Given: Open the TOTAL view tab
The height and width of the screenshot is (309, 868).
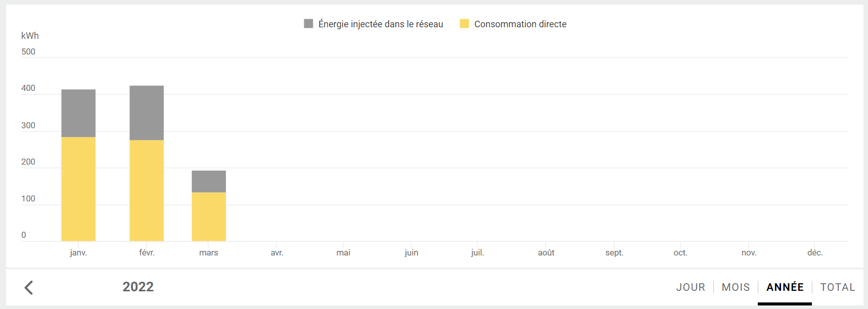Looking at the screenshot, I should 837,287.
